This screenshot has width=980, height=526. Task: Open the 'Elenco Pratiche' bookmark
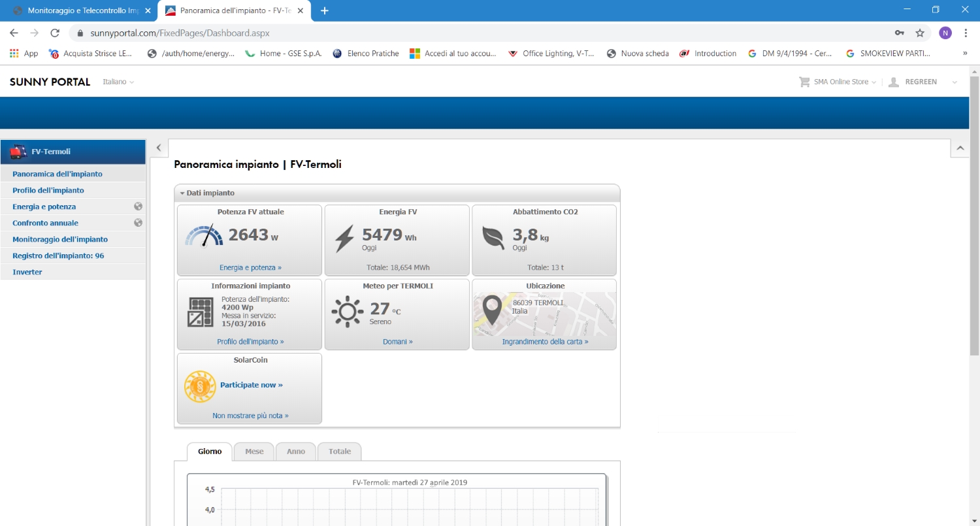pos(366,54)
